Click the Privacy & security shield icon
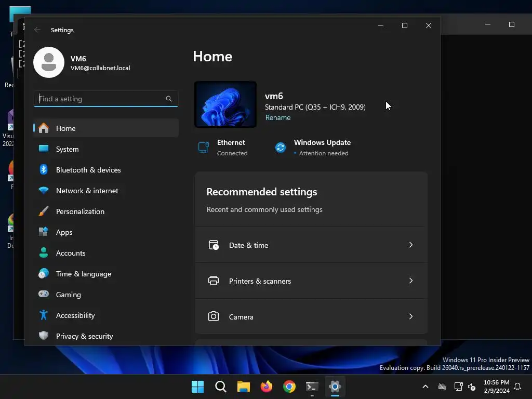This screenshot has width=532, height=399. click(44, 336)
